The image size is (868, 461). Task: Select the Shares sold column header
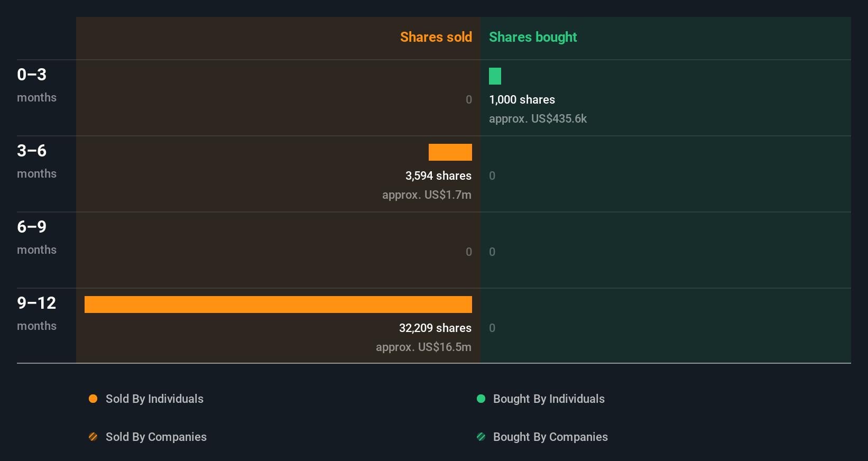pos(436,37)
